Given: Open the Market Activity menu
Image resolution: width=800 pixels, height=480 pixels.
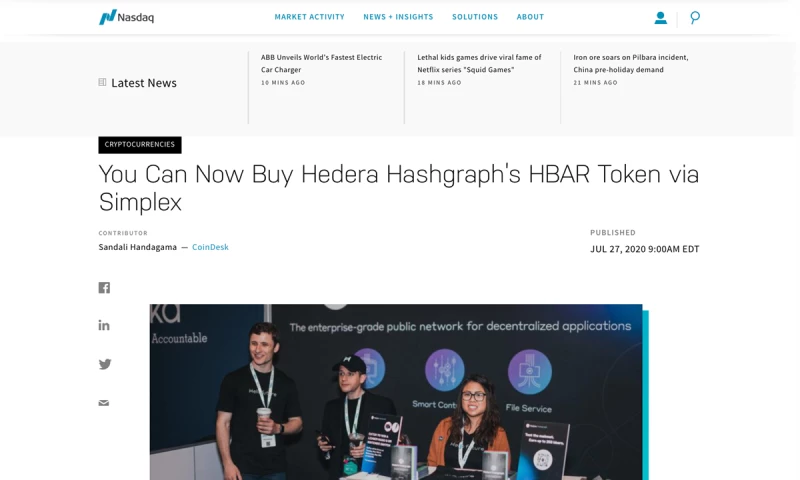Looking at the screenshot, I should [310, 17].
